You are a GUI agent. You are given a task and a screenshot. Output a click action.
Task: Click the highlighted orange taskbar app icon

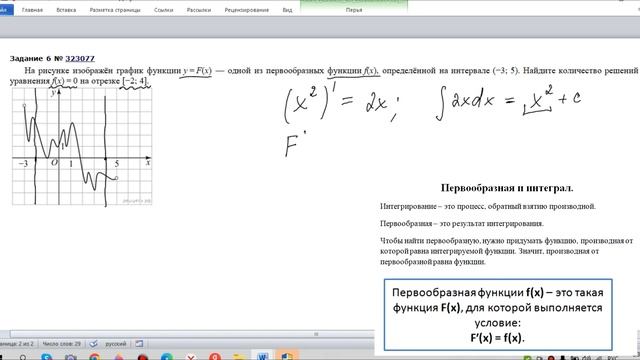[x=287, y=356]
